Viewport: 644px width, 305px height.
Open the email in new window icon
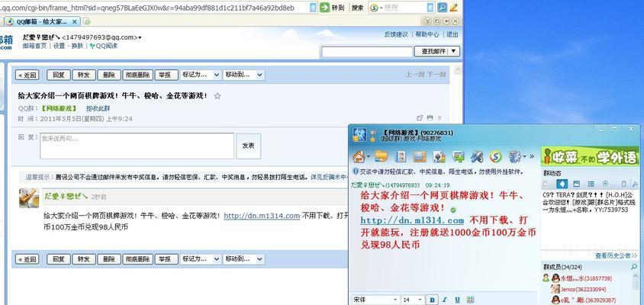click(x=420, y=118)
